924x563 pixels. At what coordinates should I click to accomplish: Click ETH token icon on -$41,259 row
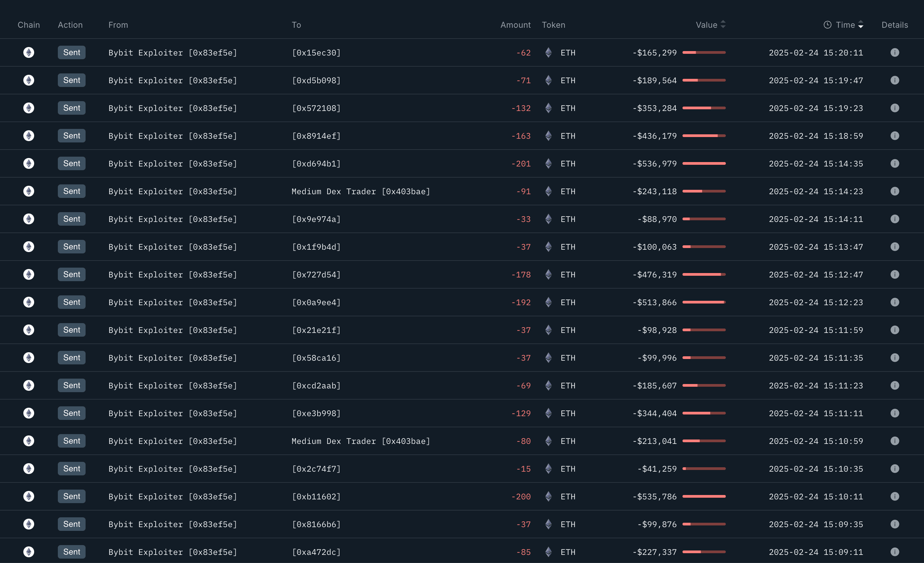pos(548,469)
